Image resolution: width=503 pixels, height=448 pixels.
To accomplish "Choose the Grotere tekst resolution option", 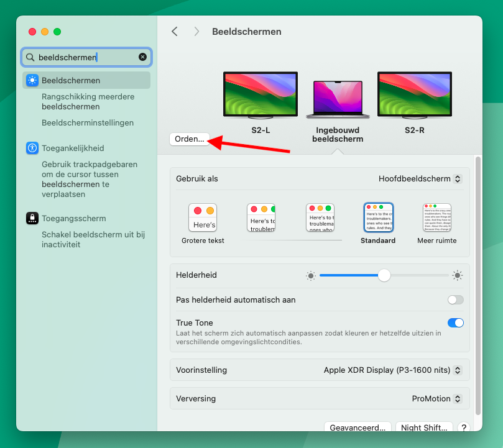I will 203,218.
